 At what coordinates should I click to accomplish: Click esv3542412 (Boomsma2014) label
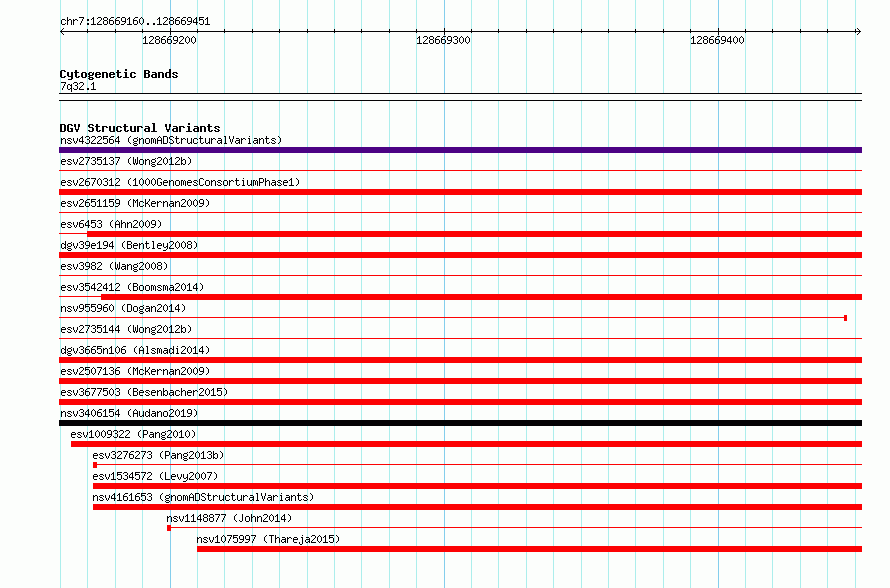[132, 287]
